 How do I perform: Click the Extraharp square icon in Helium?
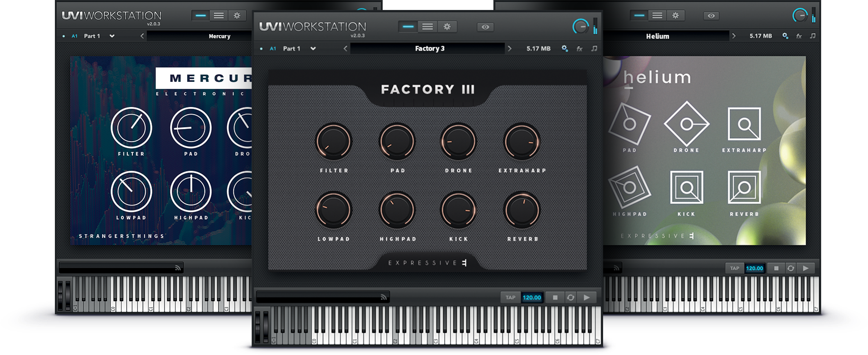pyautogui.click(x=744, y=124)
